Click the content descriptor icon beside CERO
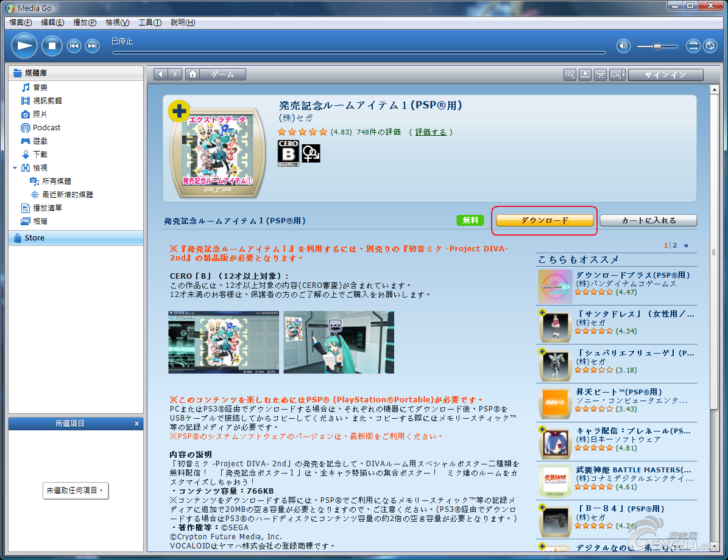 click(311, 153)
